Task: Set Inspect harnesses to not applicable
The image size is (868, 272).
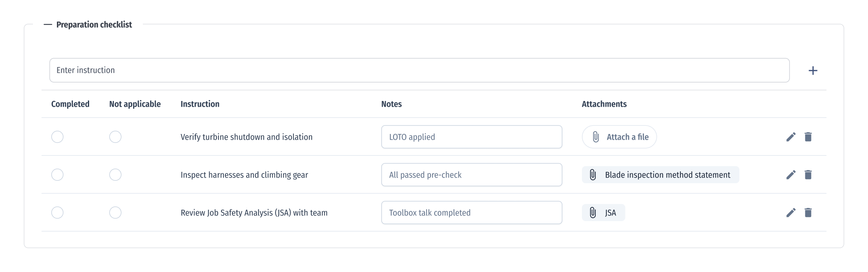Action: 115,175
